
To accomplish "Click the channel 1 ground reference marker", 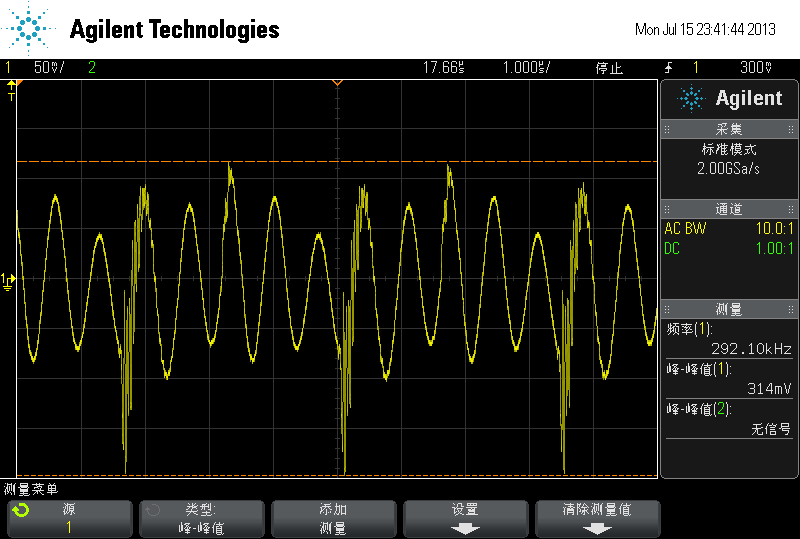I will pos(8,281).
